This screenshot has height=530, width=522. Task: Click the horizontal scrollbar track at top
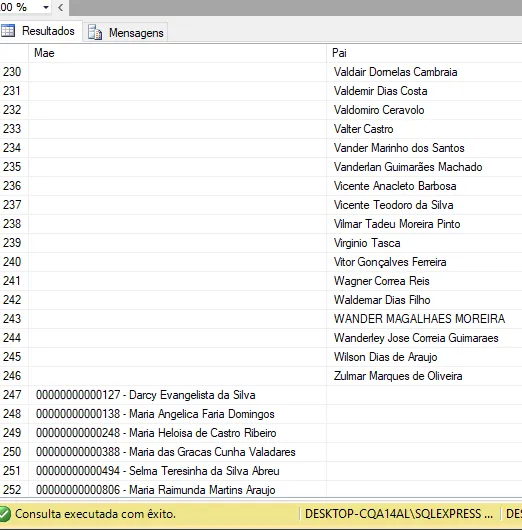pyautogui.click(x=295, y=7)
